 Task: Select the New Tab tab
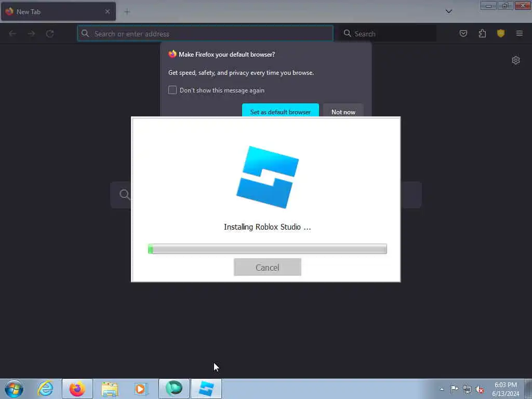coord(58,11)
